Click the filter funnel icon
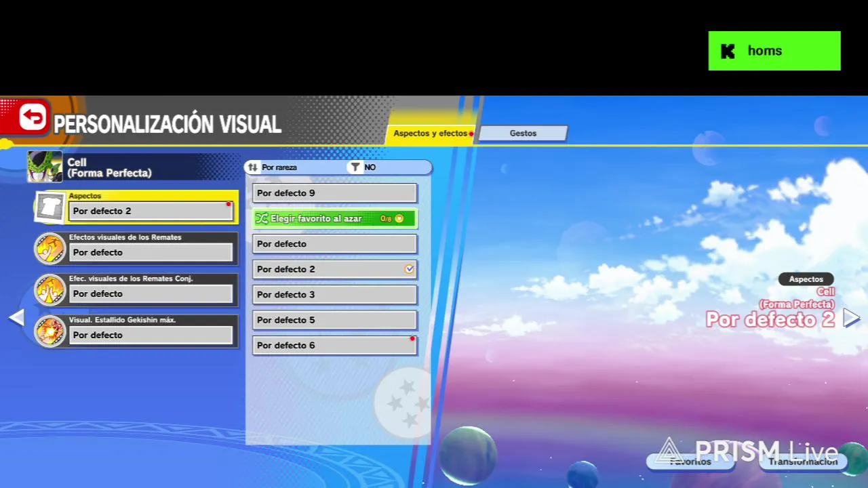 pyautogui.click(x=355, y=167)
